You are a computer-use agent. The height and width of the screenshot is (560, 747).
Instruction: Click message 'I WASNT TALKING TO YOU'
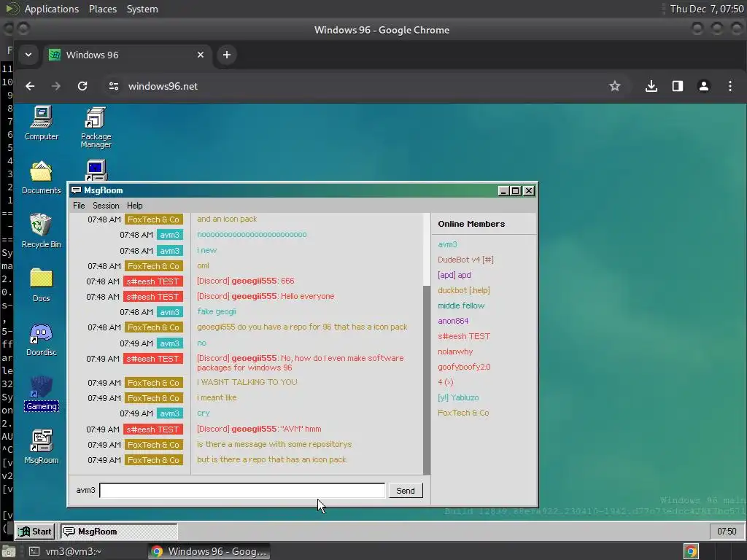coord(247,382)
